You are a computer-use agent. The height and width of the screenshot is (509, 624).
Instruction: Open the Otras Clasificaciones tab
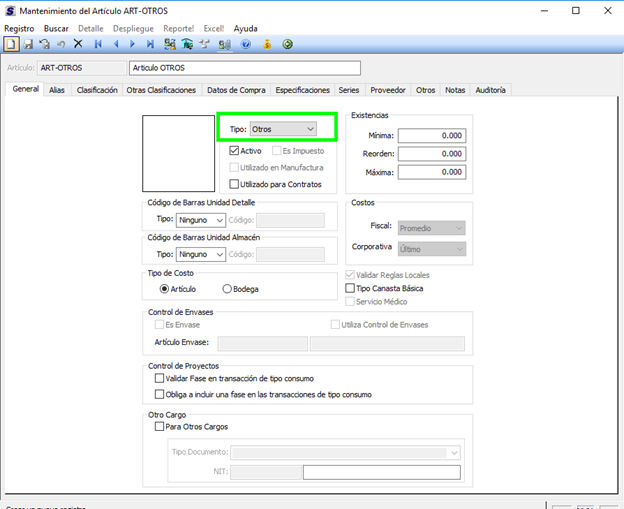[x=161, y=90]
